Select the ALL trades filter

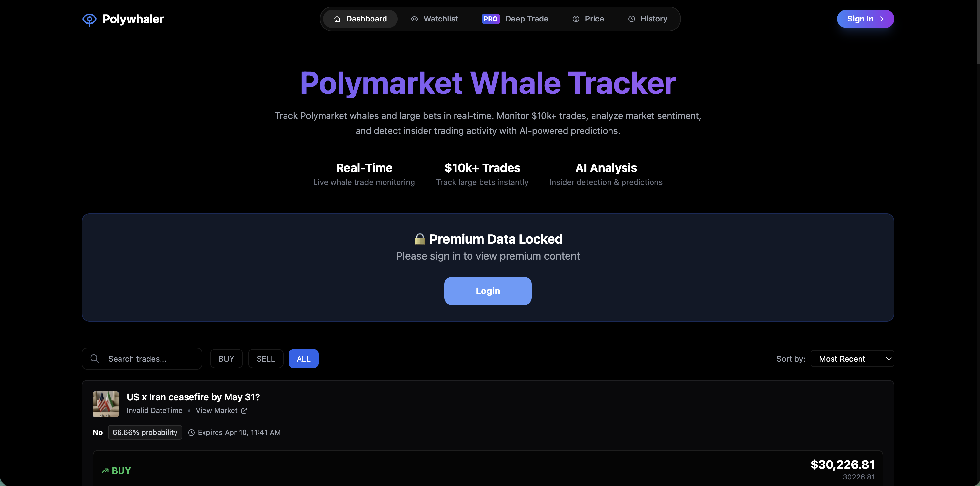click(303, 359)
